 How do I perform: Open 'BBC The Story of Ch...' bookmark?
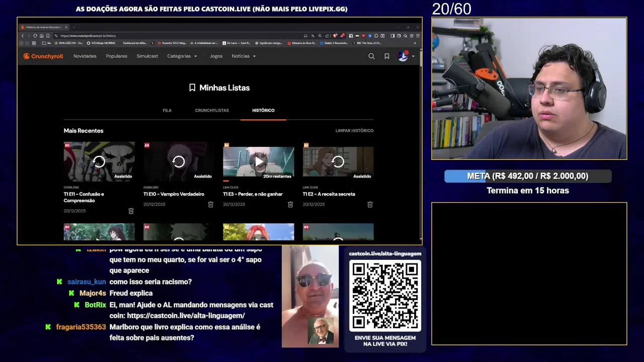(x=367, y=43)
